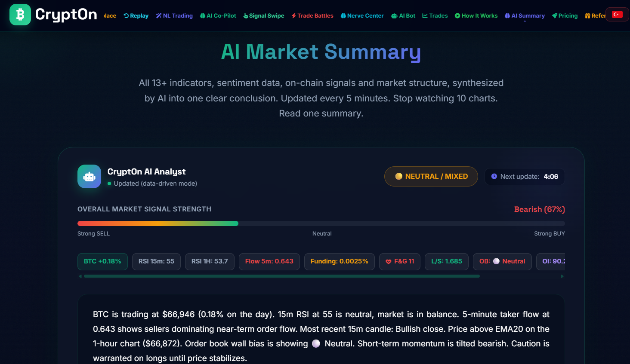Click the Signal Swipe hand icon

(x=246, y=16)
